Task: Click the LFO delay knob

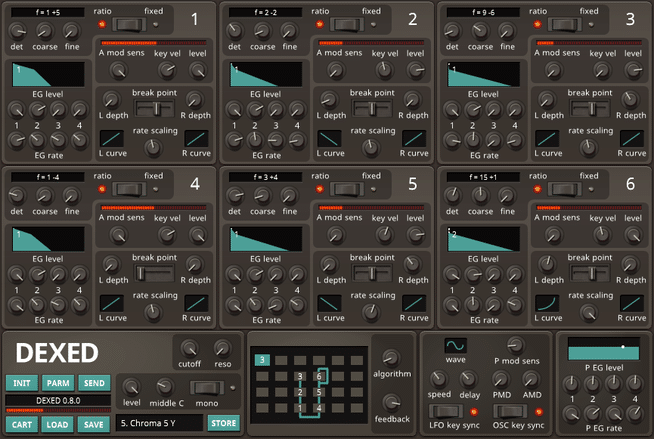Action: click(x=469, y=379)
